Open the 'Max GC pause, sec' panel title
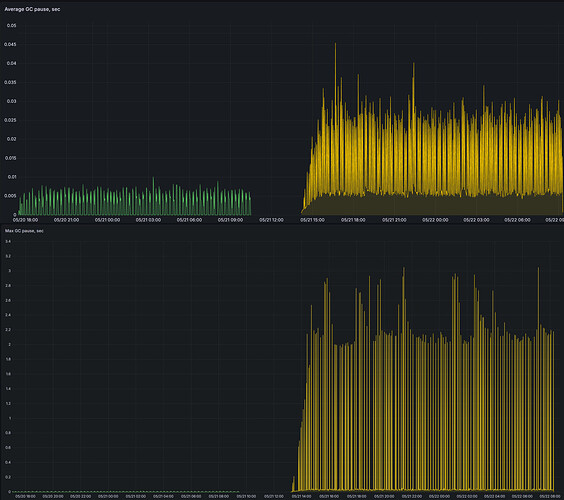 [24, 231]
